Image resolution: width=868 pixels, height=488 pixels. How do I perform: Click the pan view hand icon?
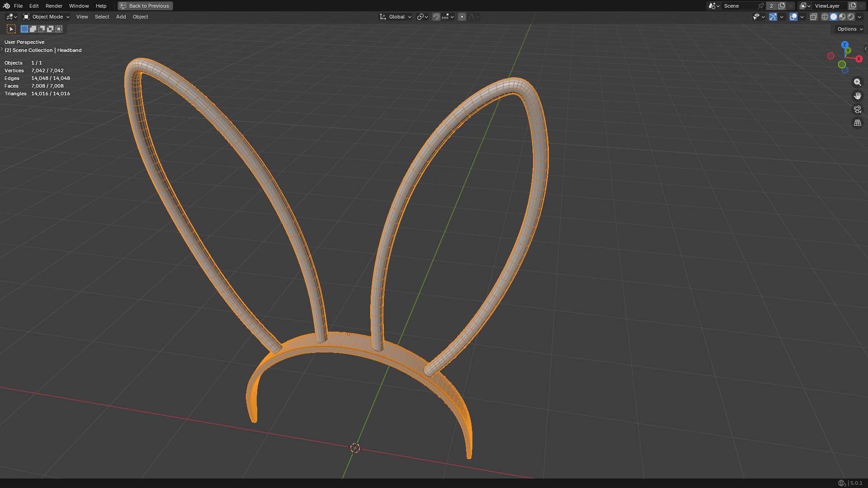[857, 96]
